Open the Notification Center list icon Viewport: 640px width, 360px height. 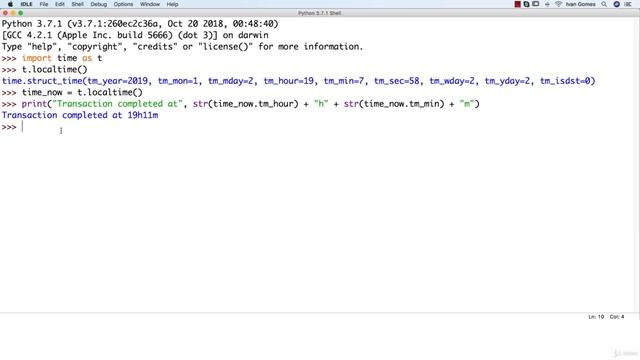pyautogui.click(x=628, y=4)
